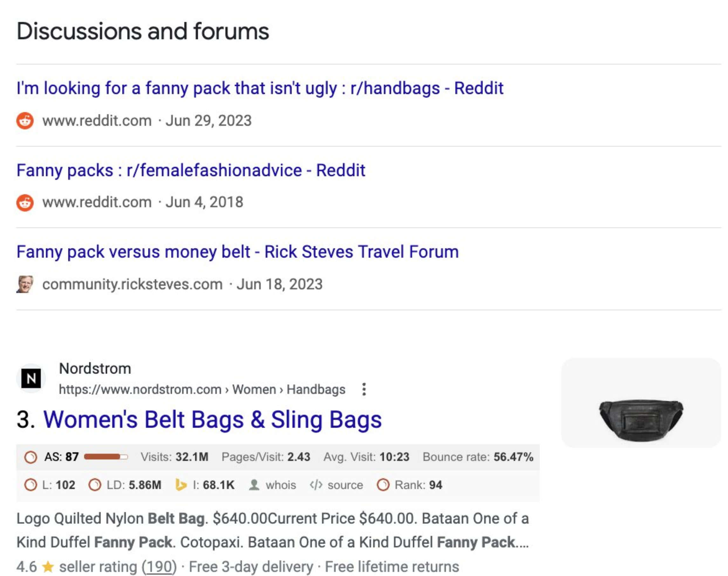Click the source code brackets icon
The height and width of the screenshot is (576, 728).
(316, 485)
